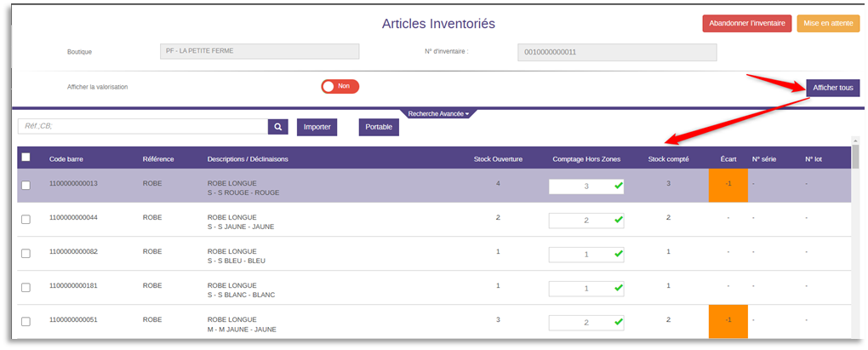Image resolution: width=868 pixels, height=350 pixels.
Task: Click green checkmark in row 1100000000013
Action: (619, 186)
